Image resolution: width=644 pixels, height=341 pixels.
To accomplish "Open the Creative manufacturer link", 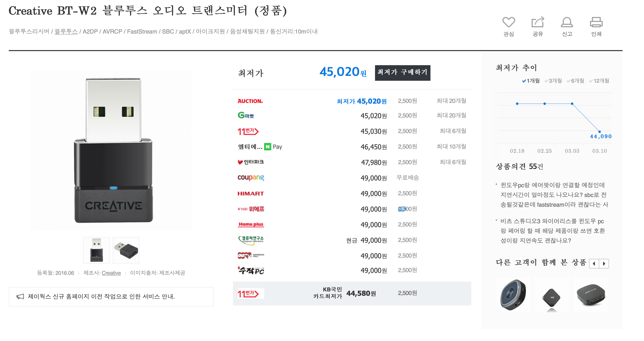I will [111, 273].
